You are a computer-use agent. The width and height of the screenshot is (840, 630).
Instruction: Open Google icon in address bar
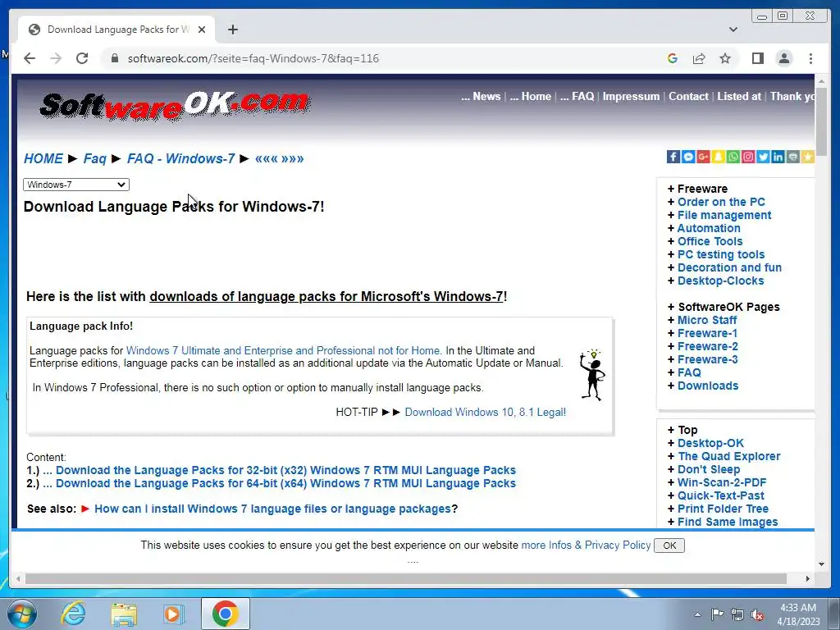pyautogui.click(x=673, y=58)
